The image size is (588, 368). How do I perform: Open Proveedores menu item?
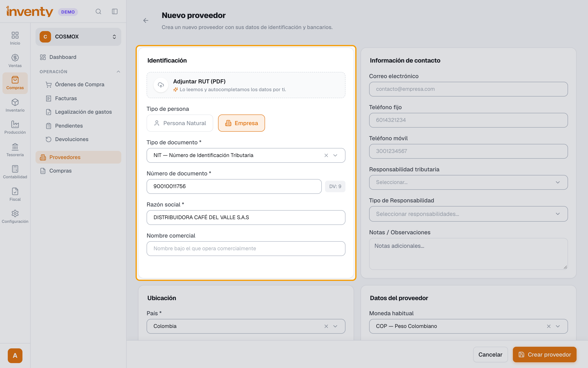pyautogui.click(x=78, y=157)
